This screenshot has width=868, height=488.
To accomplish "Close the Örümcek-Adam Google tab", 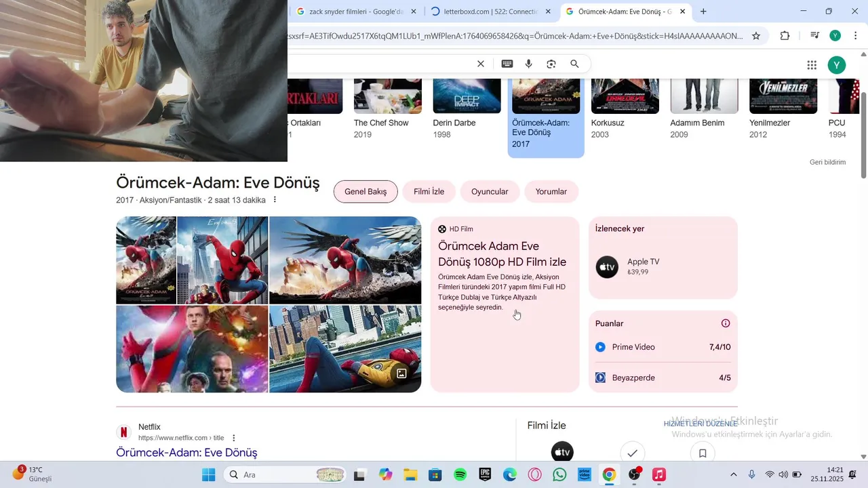I will click(x=683, y=12).
